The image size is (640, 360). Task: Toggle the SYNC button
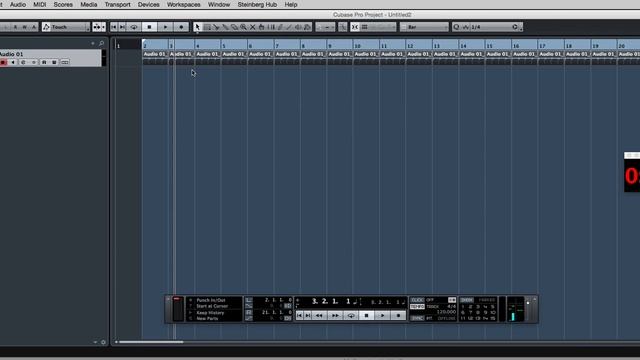click(x=417, y=318)
